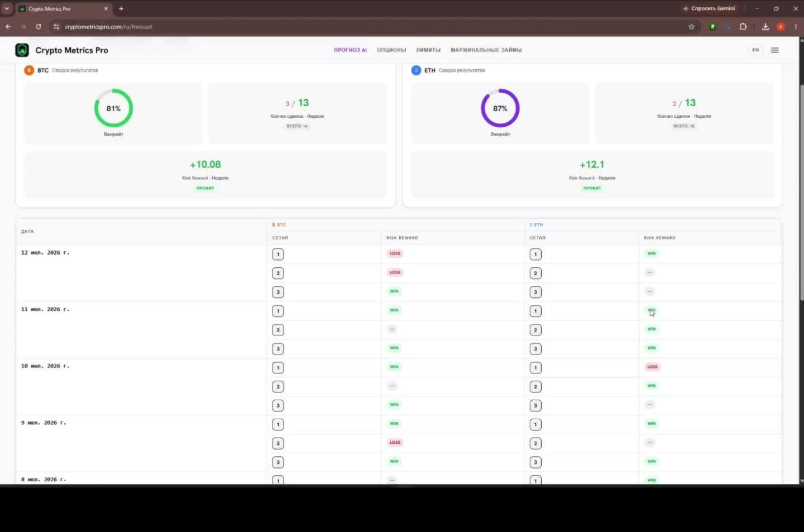Close the Crypto Metrics Pro browser tab
The width and height of the screenshot is (804, 532).
pos(106,8)
